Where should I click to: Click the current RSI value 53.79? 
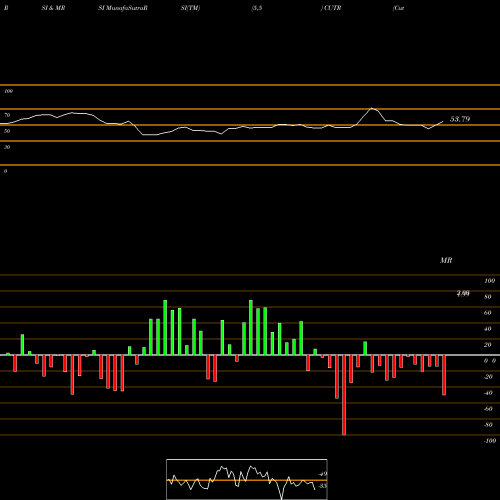point(460,119)
